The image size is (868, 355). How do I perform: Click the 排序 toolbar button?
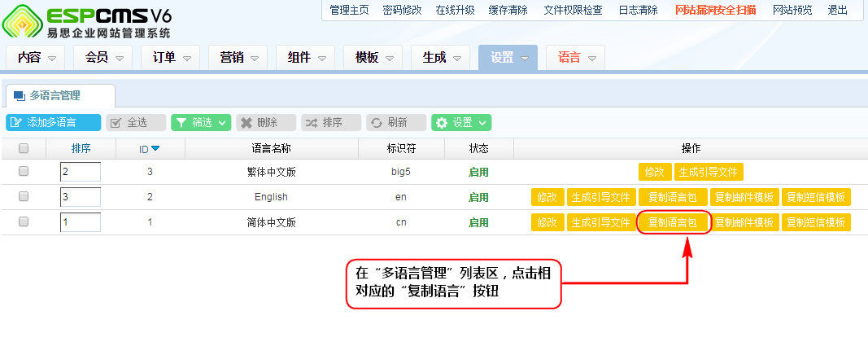coord(331,123)
